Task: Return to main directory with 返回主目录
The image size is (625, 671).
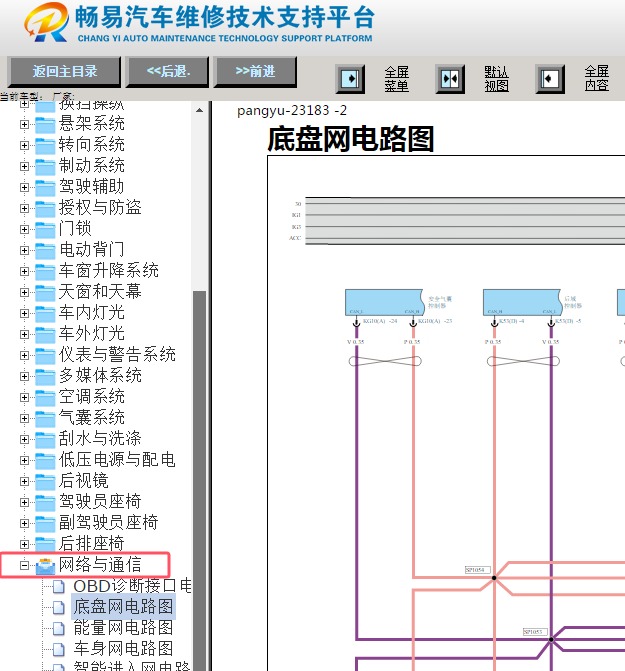Action: tap(65, 71)
